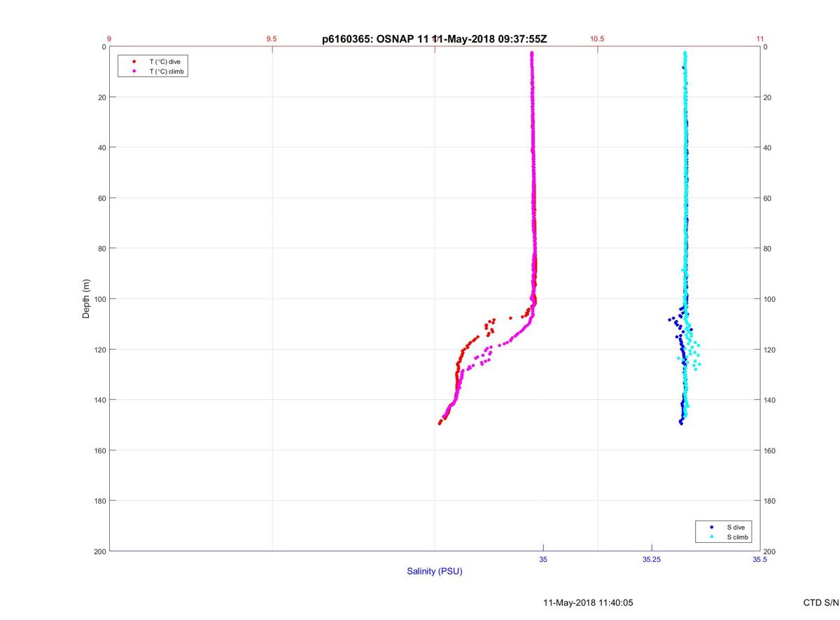The height and width of the screenshot is (620, 840).
Task: Click depth tick 180 on the left axis
Action: [x=99, y=501]
